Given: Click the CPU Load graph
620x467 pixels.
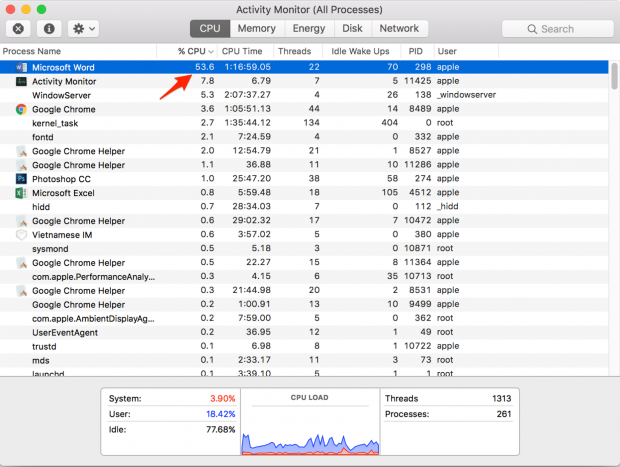Looking at the screenshot, I should click(310, 424).
